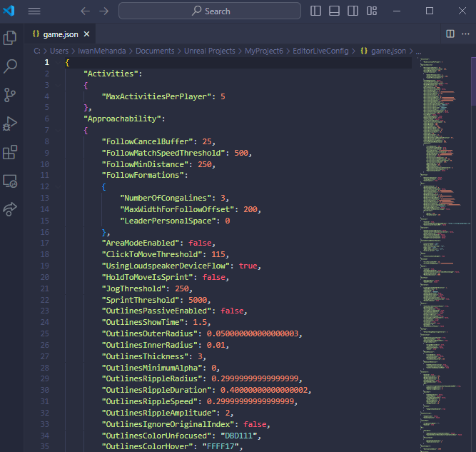Open the Extensions view
476x452 pixels.
(x=11, y=152)
